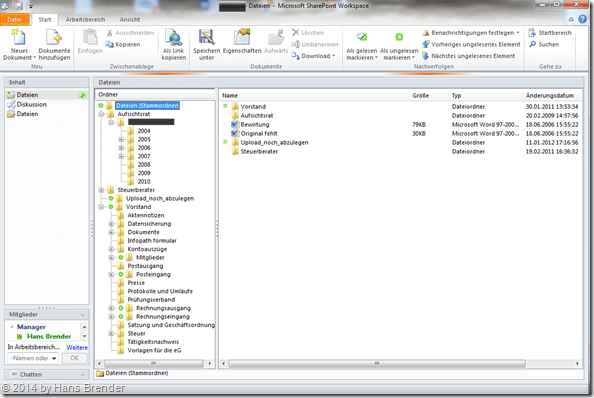The height and width of the screenshot is (398, 594).
Task: Click the folder tree horizontal scrollbar
Action: click(x=153, y=363)
